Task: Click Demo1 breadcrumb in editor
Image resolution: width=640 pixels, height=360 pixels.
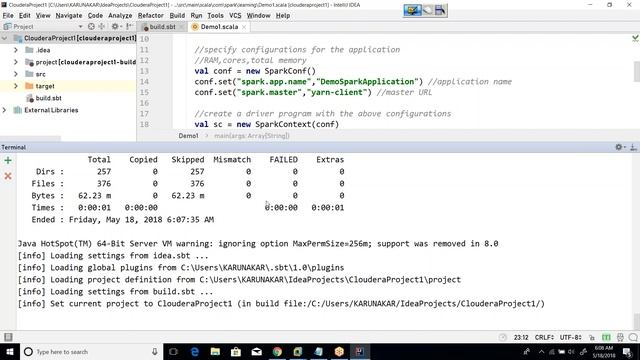Action: tap(188, 136)
